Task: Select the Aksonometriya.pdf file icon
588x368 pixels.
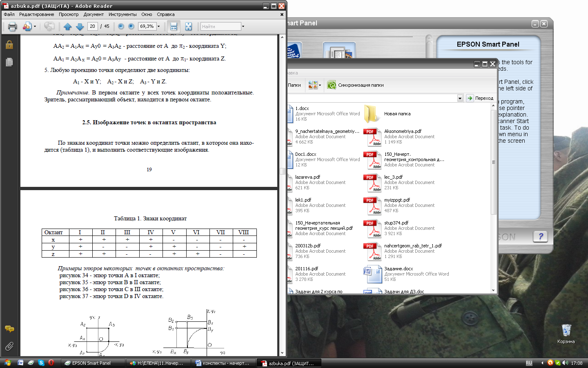Action: [x=372, y=137]
